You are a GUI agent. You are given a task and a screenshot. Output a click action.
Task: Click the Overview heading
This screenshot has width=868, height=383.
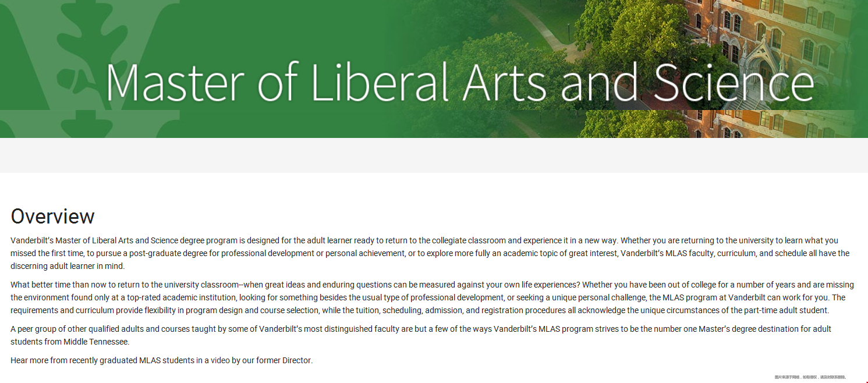(x=52, y=217)
